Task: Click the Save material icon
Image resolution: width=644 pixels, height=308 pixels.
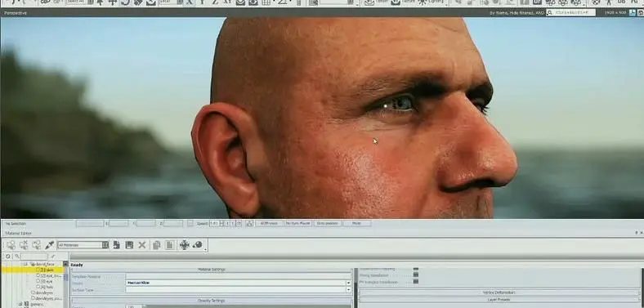Action: [129, 245]
